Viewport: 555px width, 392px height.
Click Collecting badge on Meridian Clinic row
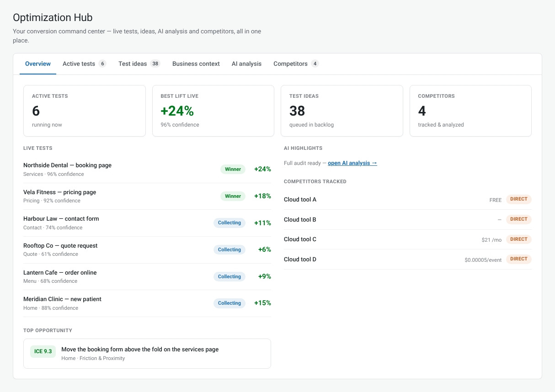click(229, 303)
